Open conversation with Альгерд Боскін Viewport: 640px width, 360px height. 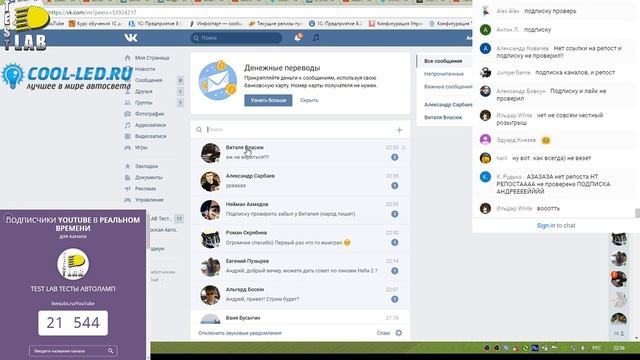click(300, 295)
